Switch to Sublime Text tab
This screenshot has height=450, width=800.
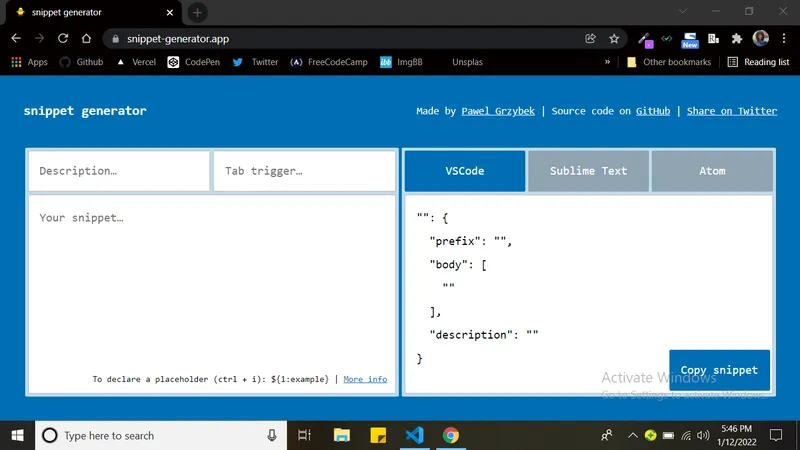point(588,171)
